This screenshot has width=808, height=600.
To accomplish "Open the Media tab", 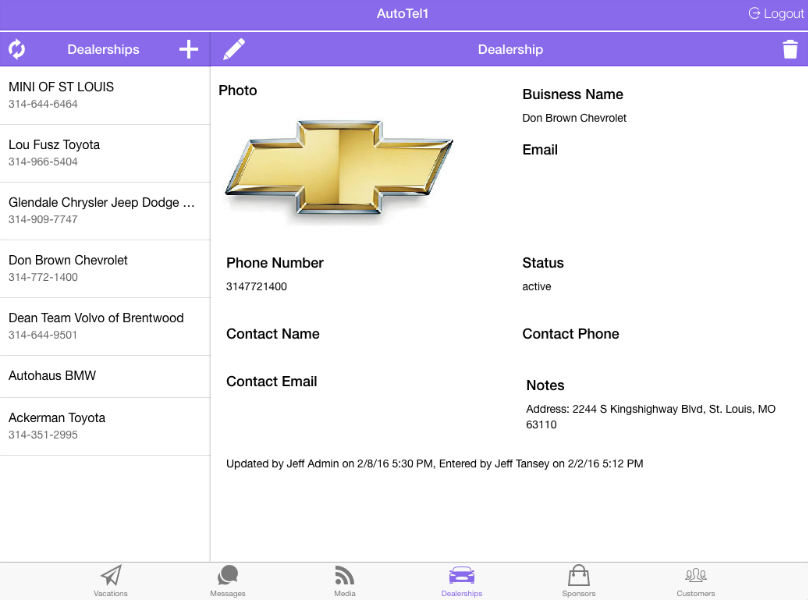I will [x=345, y=581].
